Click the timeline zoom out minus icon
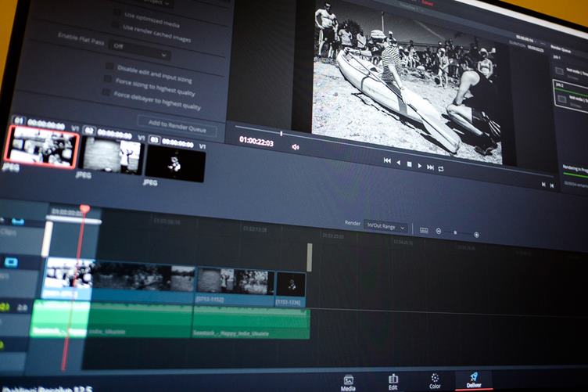588x392 pixels. (x=439, y=232)
